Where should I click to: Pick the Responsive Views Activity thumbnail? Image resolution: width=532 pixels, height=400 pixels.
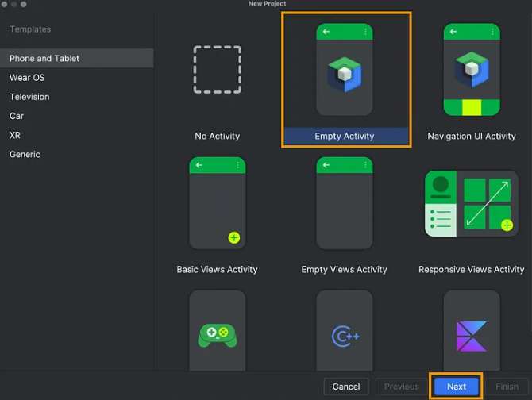point(472,203)
